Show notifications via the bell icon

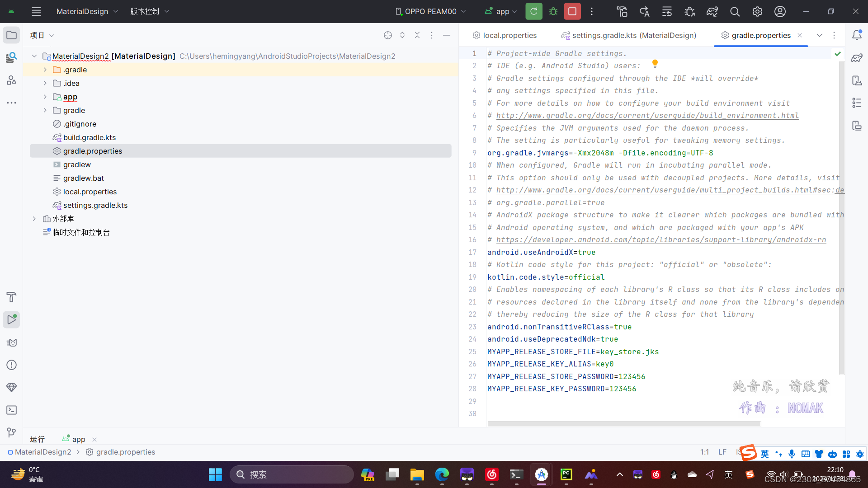coord(858,34)
